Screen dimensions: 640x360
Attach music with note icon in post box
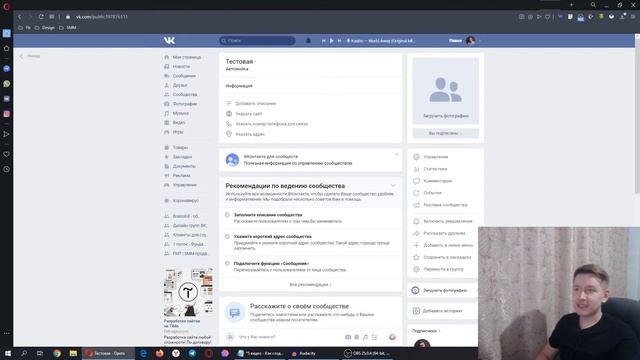[365, 337]
